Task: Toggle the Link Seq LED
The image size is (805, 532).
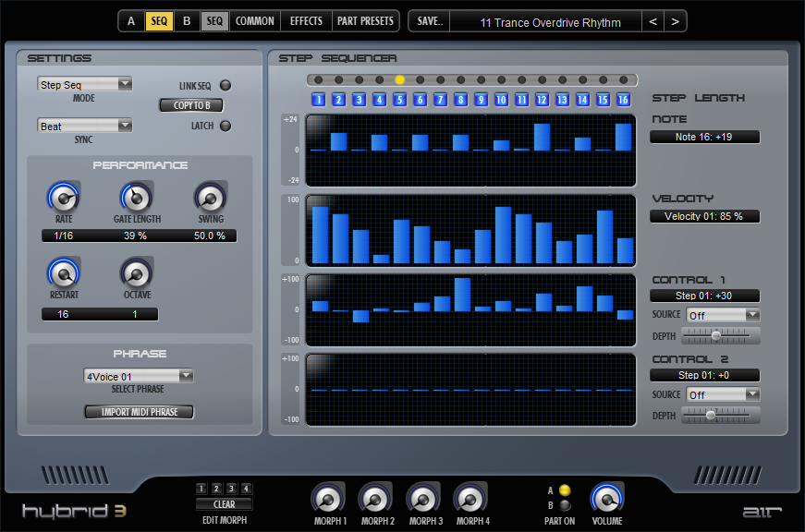Action: (226, 86)
